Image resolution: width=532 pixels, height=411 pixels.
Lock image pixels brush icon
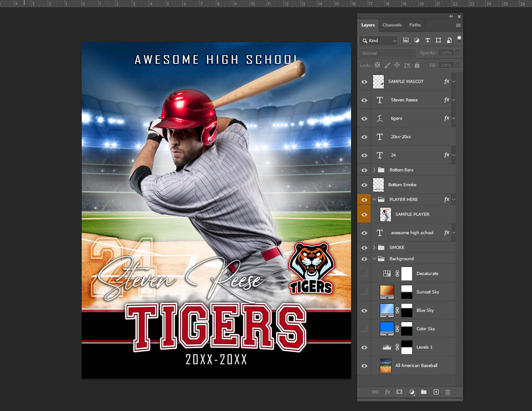387,65
